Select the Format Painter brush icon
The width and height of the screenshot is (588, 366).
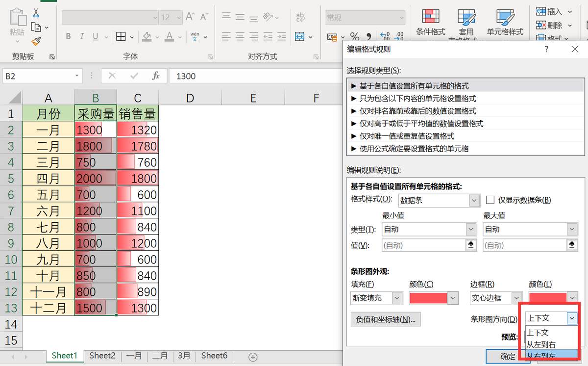tap(36, 41)
